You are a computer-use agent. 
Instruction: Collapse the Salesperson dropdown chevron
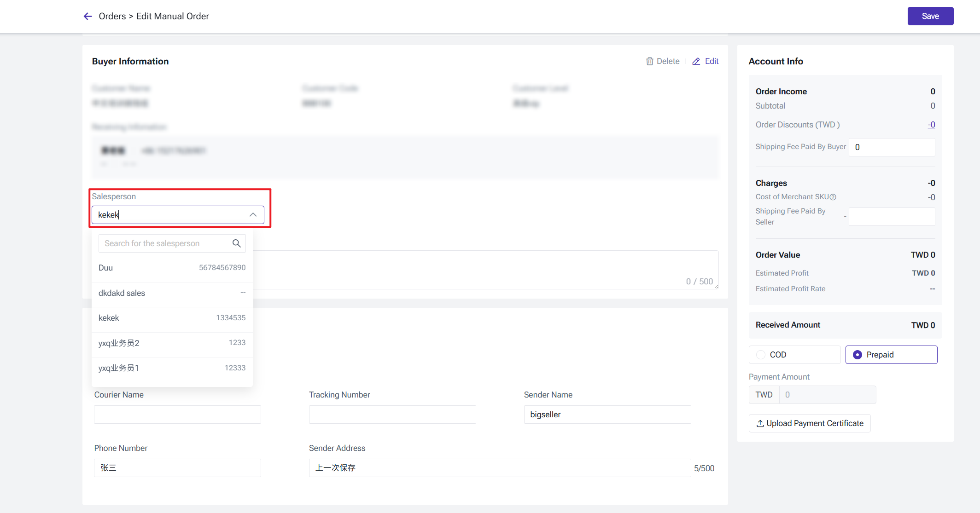pyautogui.click(x=253, y=215)
